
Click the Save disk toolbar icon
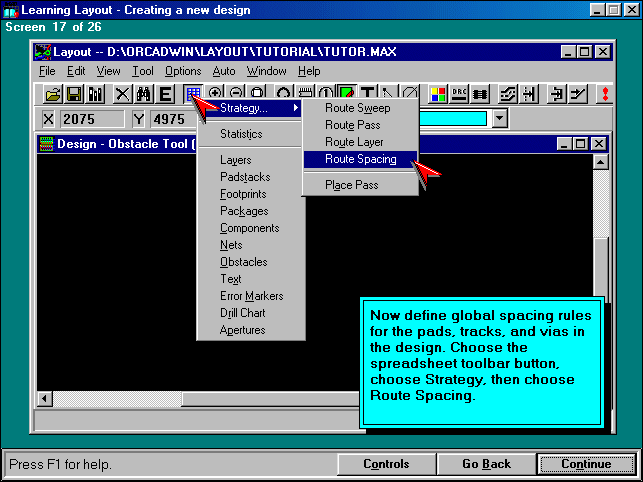pos(74,94)
